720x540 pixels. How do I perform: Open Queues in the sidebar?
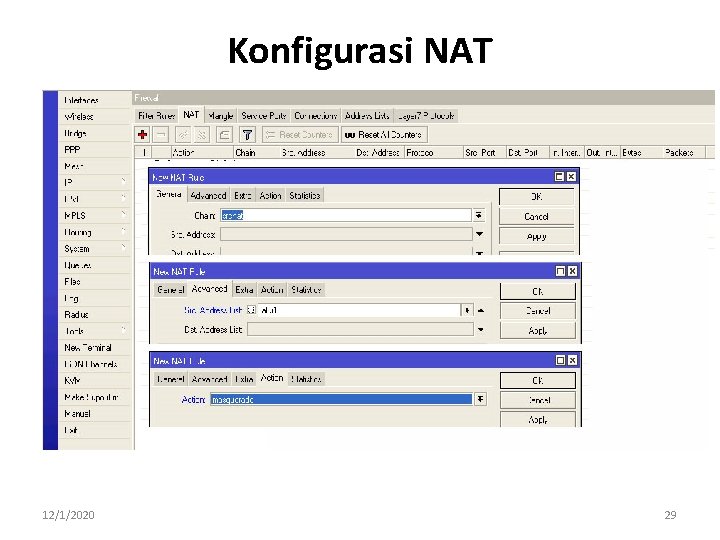78,265
